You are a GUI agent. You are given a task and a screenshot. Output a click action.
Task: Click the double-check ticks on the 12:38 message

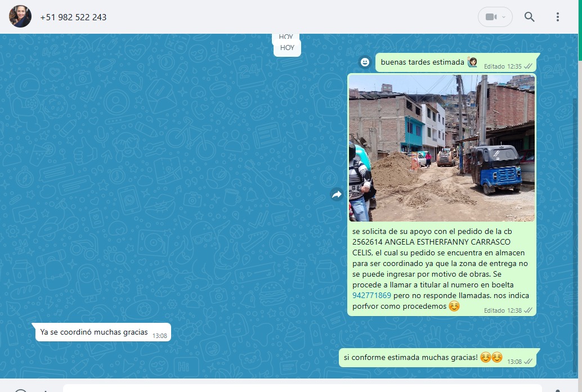[x=528, y=310]
